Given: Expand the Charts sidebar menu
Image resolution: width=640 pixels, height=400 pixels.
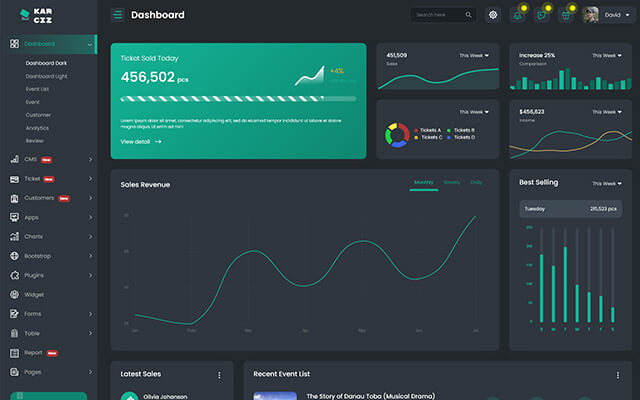Looking at the screenshot, I should [50, 236].
